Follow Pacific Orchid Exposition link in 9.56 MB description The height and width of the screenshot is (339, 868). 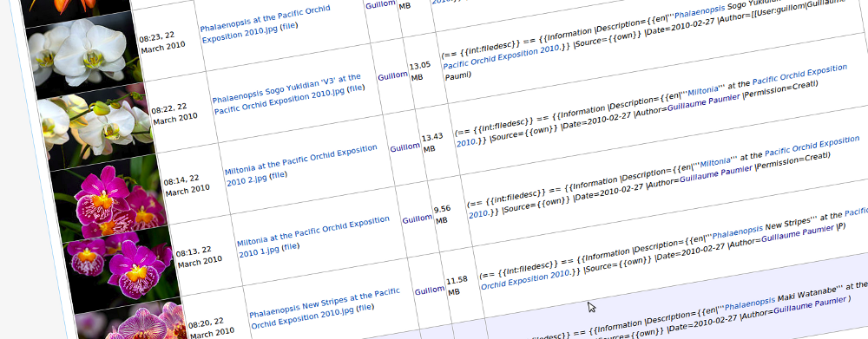click(812, 147)
